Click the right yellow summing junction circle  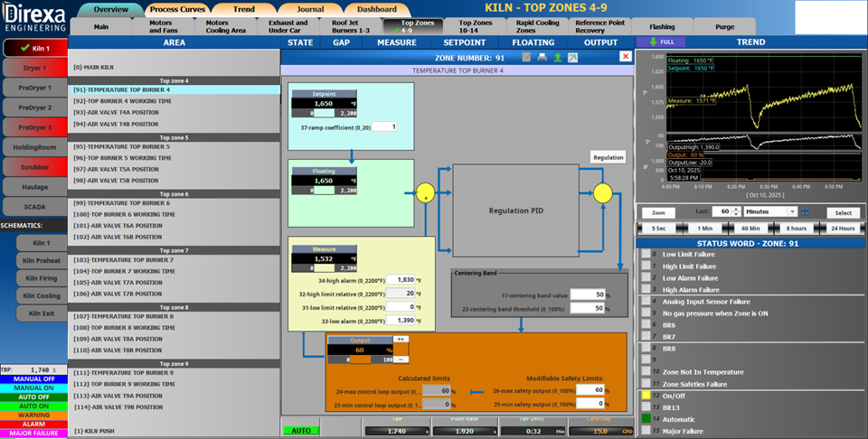point(603,193)
